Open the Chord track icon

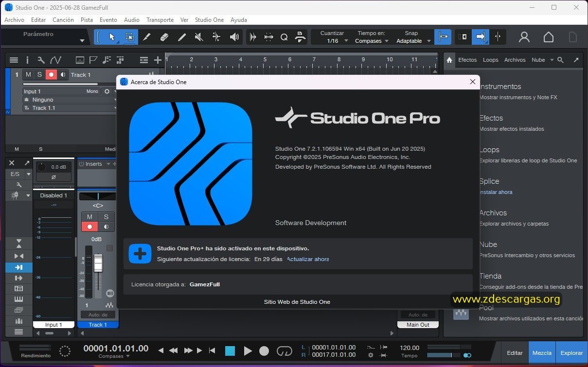click(x=107, y=60)
